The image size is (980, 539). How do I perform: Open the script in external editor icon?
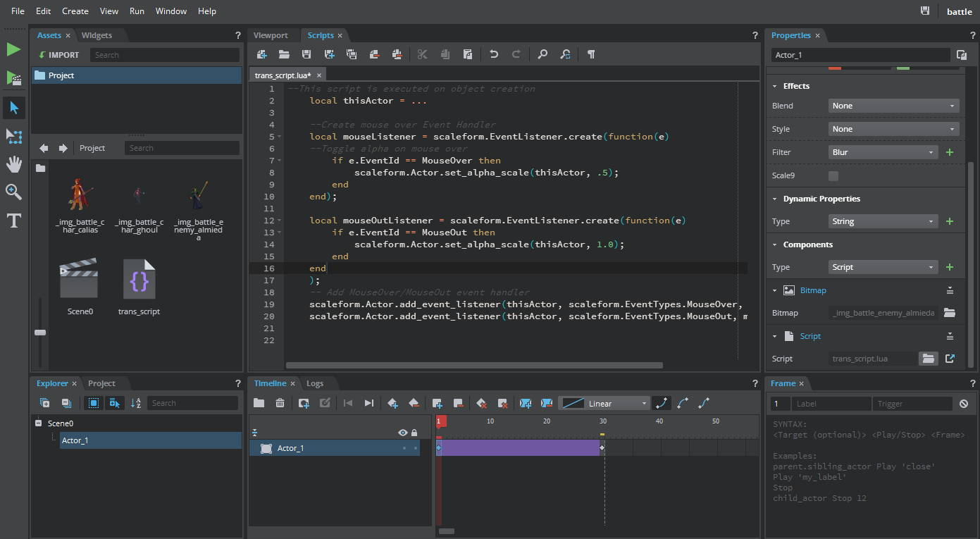950,359
